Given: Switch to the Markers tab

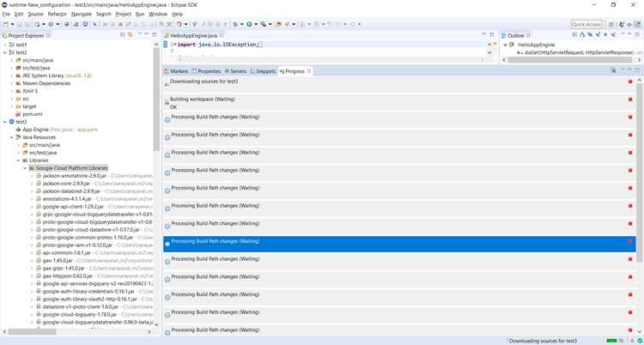Looking at the screenshot, I should (176, 71).
